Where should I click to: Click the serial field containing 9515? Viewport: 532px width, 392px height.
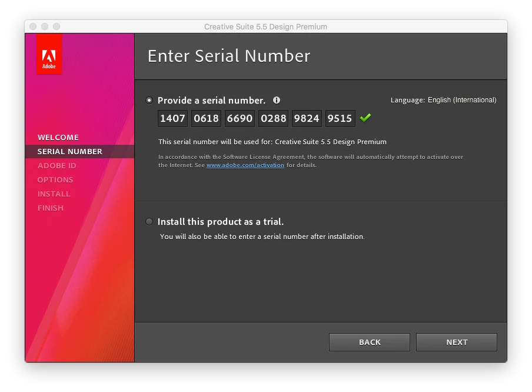340,118
